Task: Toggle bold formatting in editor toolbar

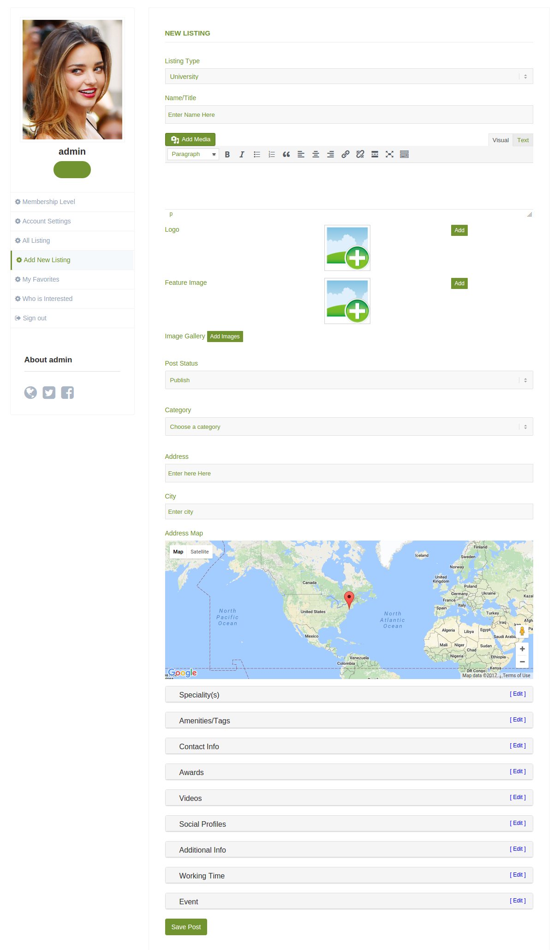Action: (227, 155)
